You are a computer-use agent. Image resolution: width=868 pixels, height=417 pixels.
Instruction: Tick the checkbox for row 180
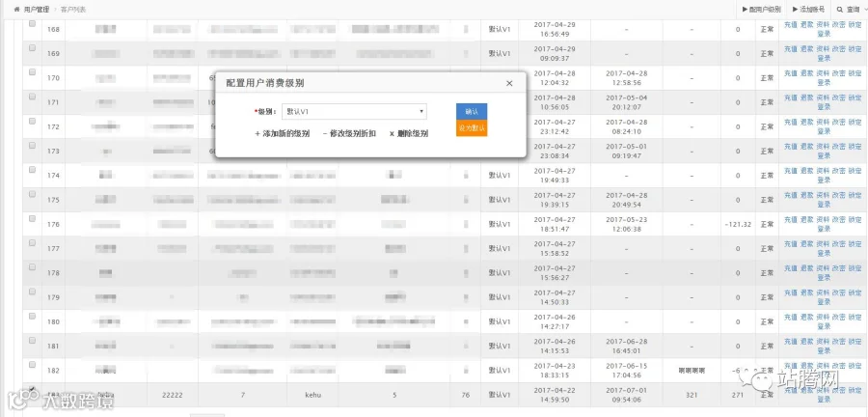[32, 317]
